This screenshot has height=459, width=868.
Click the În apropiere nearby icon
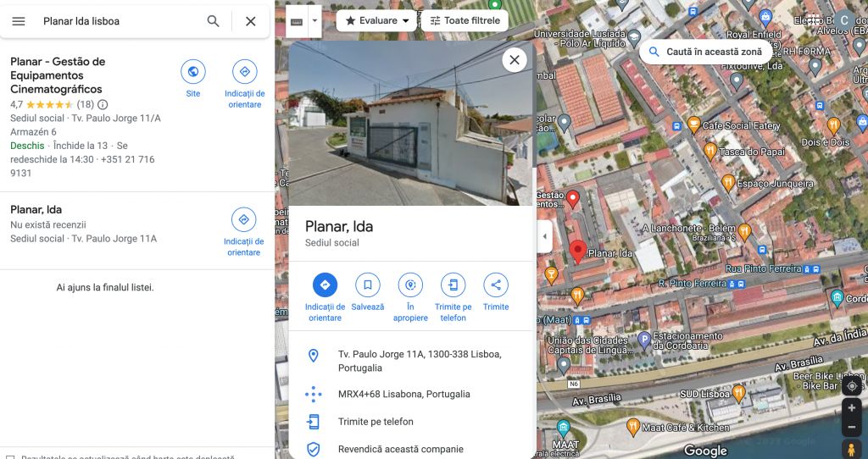point(410,285)
